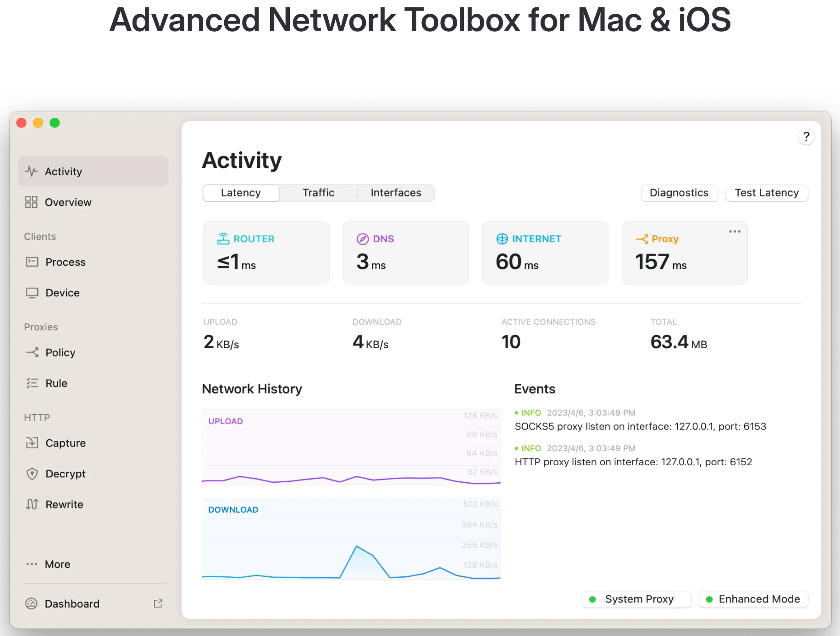Select the Device monitor icon
Image resolution: width=840 pixels, height=636 pixels.
coord(32,293)
